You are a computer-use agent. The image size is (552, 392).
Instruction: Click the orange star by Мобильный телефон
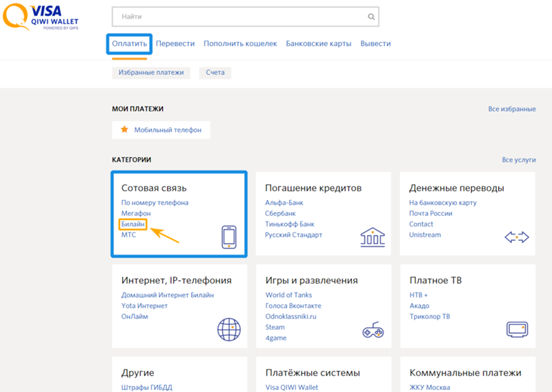point(124,129)
